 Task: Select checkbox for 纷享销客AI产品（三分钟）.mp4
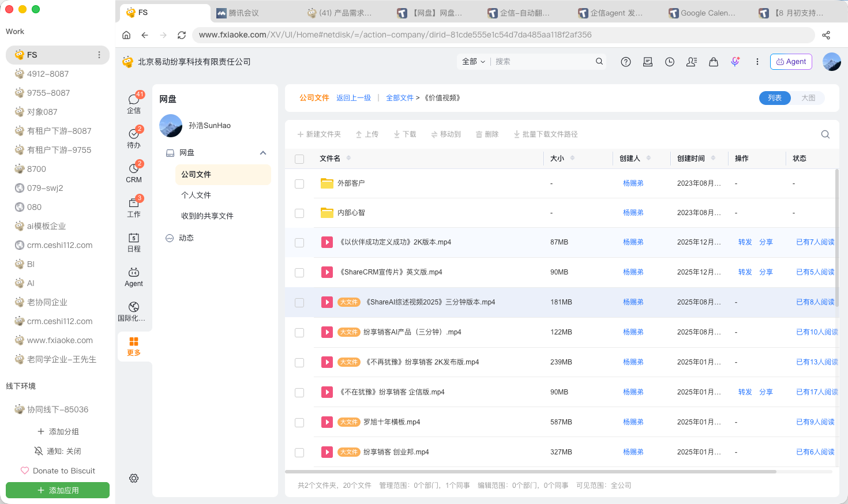pyautogui.click(x=299, y=333)
